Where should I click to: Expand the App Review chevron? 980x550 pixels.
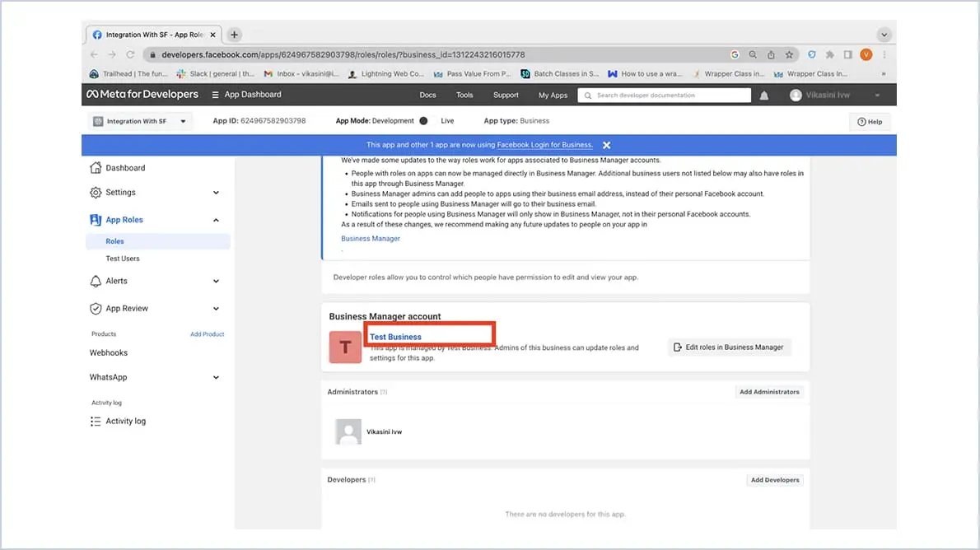[216, 309]
